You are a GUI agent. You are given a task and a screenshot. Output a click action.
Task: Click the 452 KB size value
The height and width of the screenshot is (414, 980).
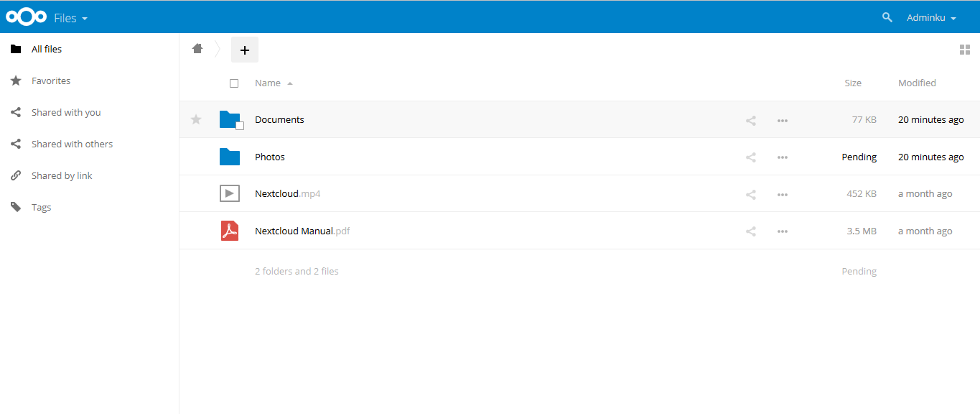(862, 194)
